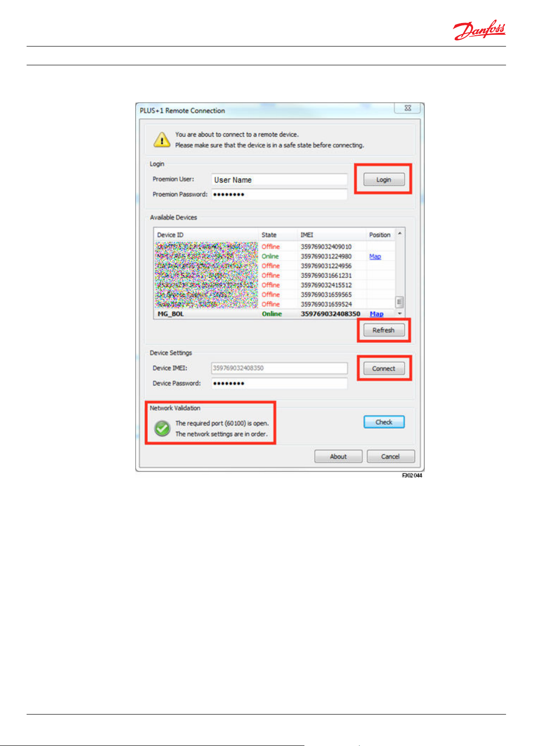Click the device list scroll up arrow
The height and width of the screenshot is (746, 560).
point(400,233)
